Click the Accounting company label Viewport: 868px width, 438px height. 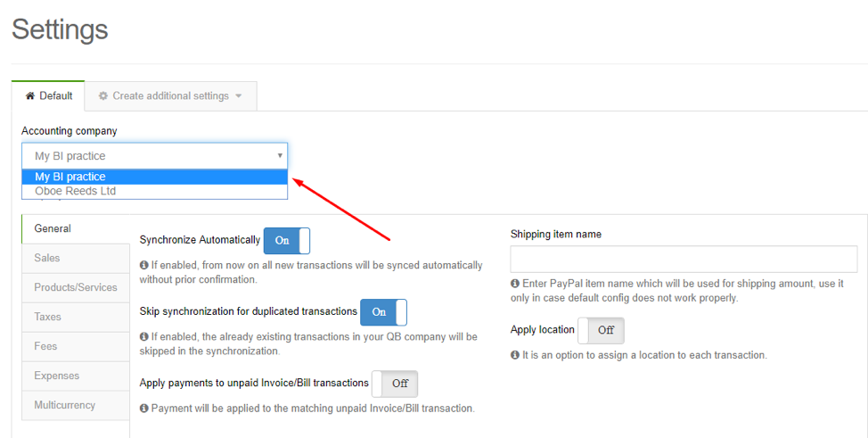[x=70, y=131]
